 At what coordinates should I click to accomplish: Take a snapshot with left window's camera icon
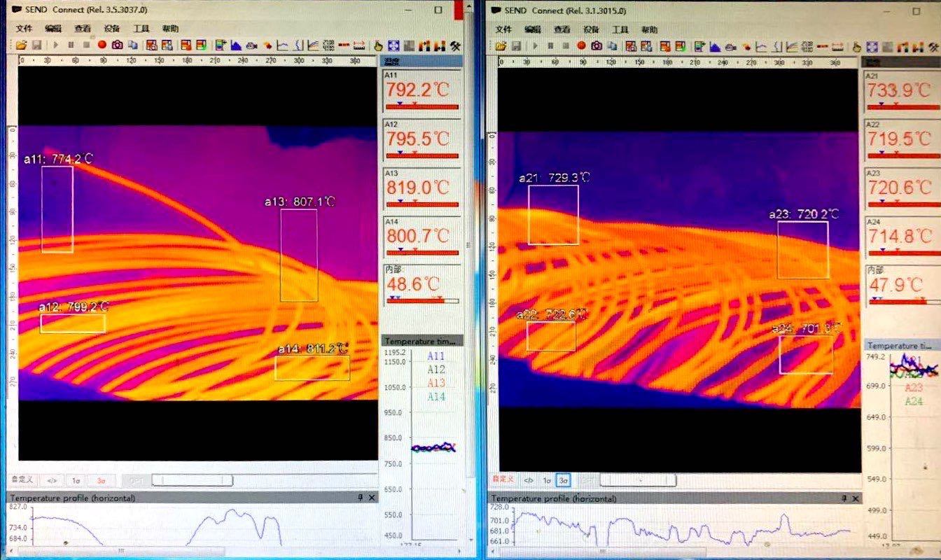117,45
